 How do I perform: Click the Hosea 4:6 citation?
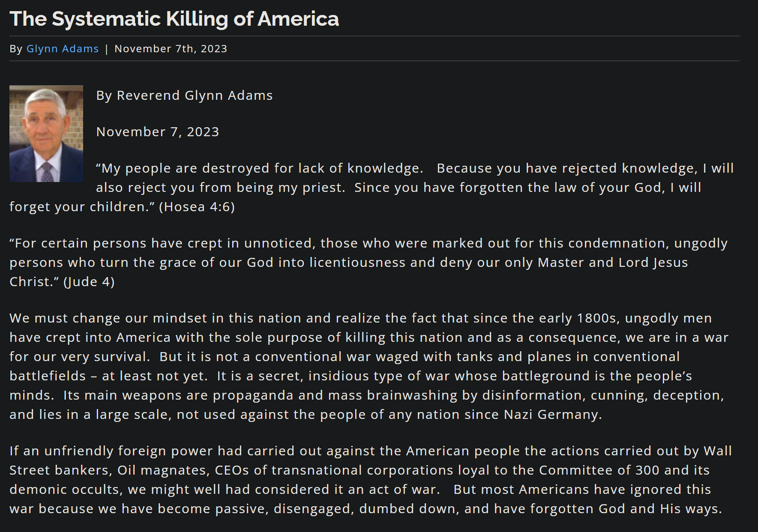(x=197, y=206)
